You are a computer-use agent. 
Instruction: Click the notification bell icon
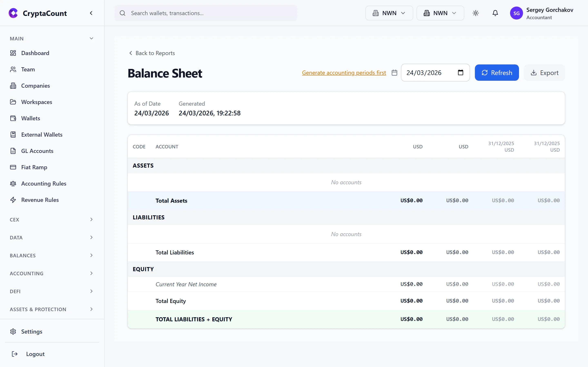click(495, 13)
